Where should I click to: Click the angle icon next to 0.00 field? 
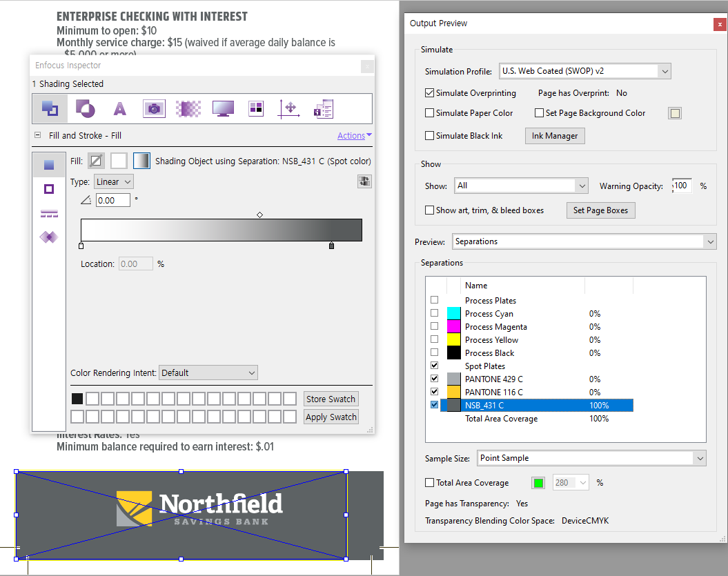click(x=86, y=200)
